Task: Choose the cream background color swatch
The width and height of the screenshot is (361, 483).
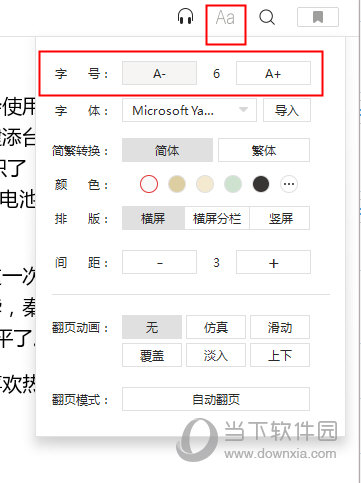Action: [205, 184]
